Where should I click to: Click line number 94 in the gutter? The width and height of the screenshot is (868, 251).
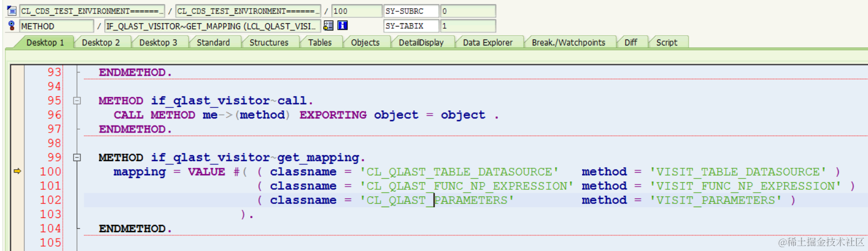coord(54,86)
